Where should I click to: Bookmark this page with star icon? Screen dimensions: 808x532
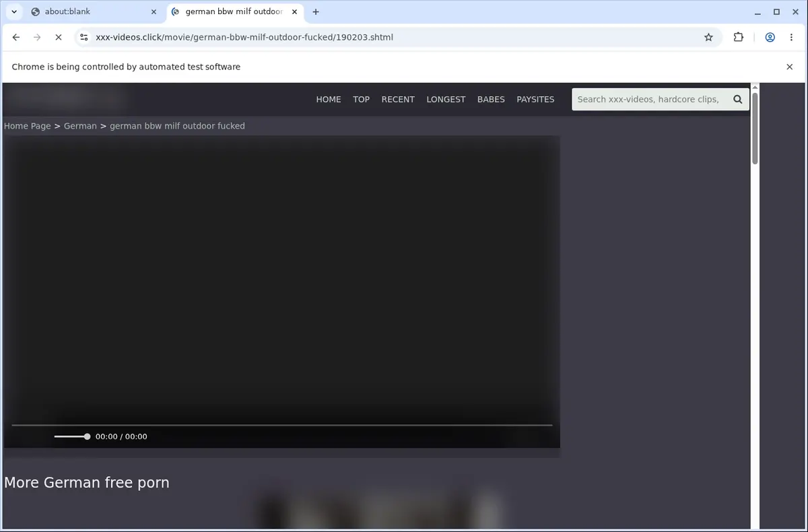(708, 38)
